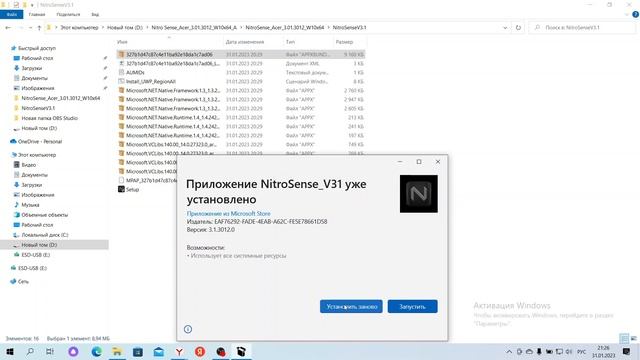Switch to large icons view using the status bar icon

(x=634, y=338)
